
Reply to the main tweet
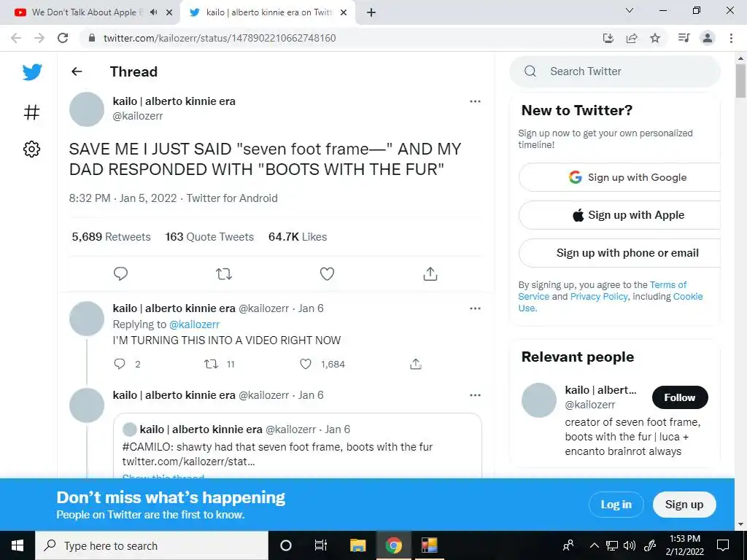click(x=120, y=274)
